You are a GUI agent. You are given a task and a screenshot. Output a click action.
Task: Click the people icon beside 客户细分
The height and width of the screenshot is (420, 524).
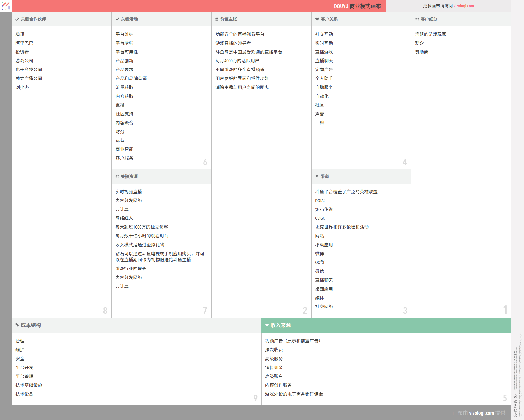pos(417,19)
